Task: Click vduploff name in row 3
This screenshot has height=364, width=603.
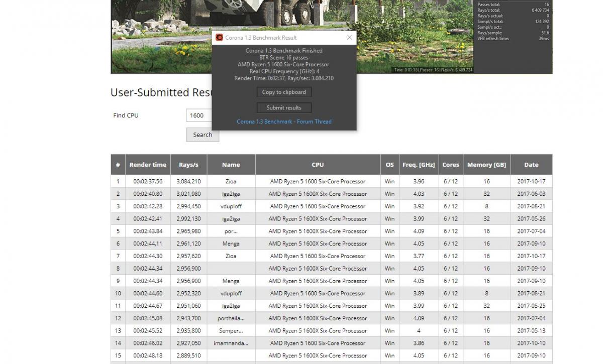Action: (x=231, y=206)
